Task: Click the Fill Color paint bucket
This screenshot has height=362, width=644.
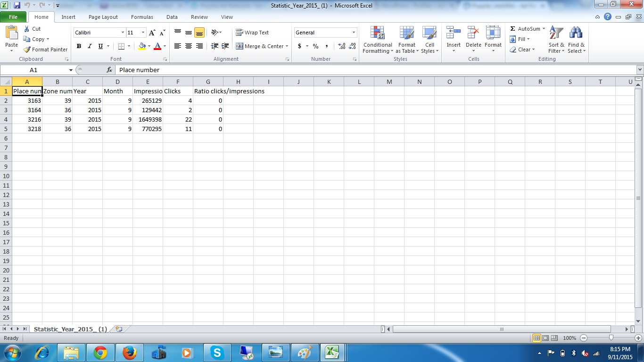Action: click(142, 46)
